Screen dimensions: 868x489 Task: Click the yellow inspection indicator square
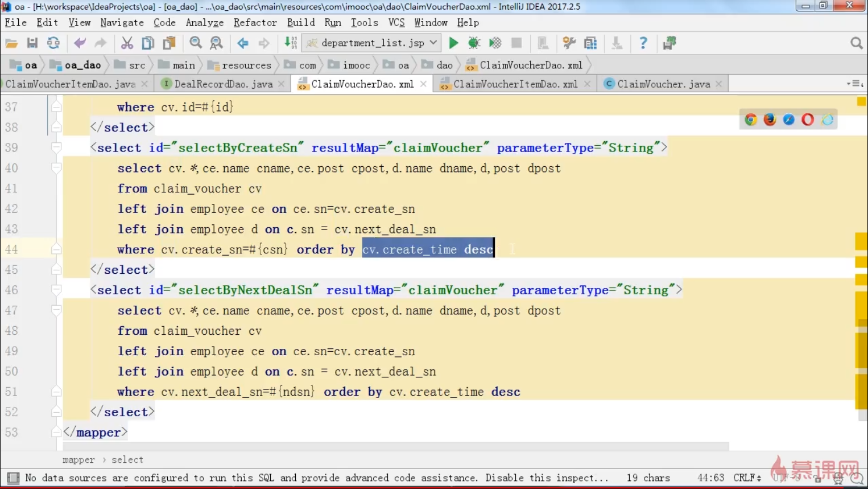pos(861,102)
